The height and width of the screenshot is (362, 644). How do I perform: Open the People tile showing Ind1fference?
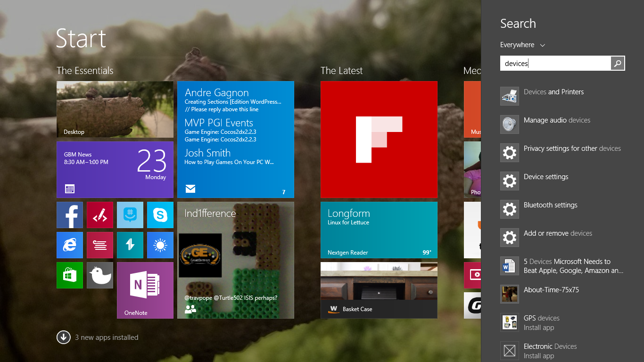236,260
